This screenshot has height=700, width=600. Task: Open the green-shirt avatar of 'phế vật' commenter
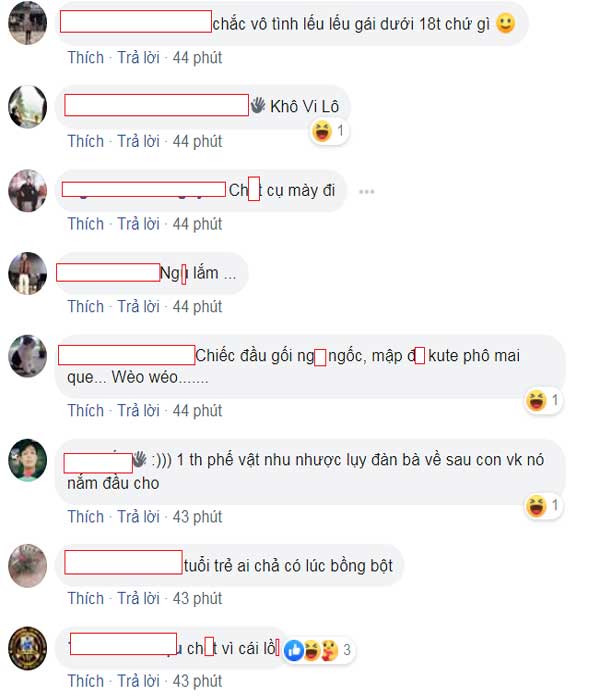coord(28,460)
